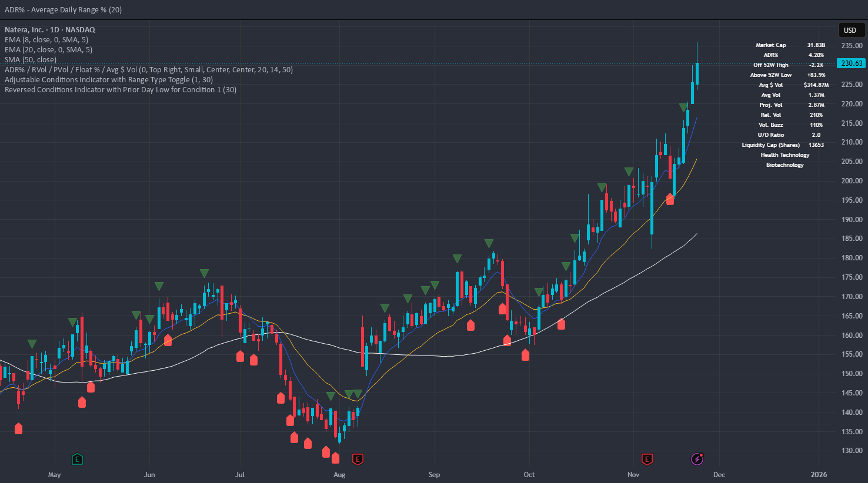868x483 pixels.
Task: Select the Reversed Conditions Indicator legend
Action: [x=121, y=89]
